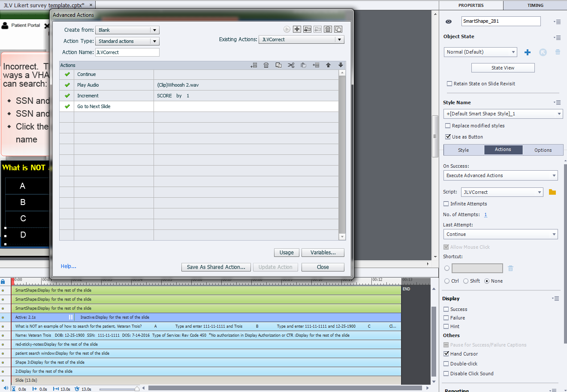Screen dimensions: 567x392
Task: Uncheck the Use as Button checkbox
Action: pos(448,137)
